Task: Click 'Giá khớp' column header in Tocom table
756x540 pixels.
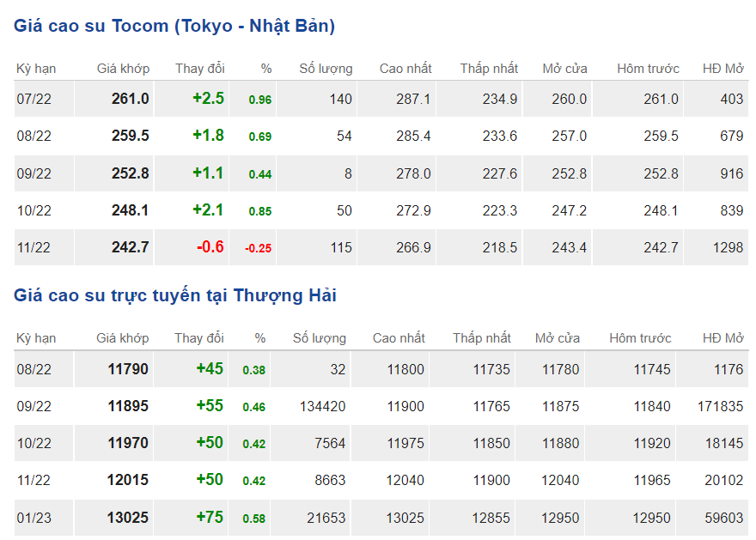Action: coord(123,69)
